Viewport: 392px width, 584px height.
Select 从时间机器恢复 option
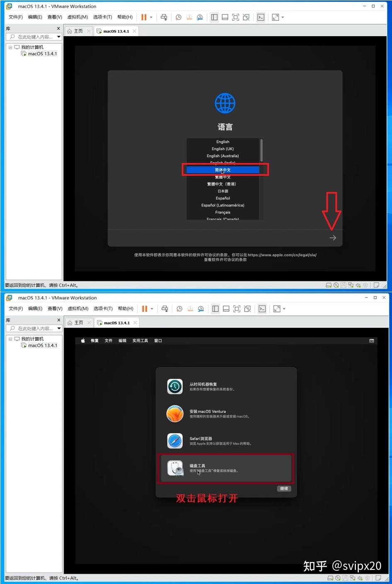(226, 386)
